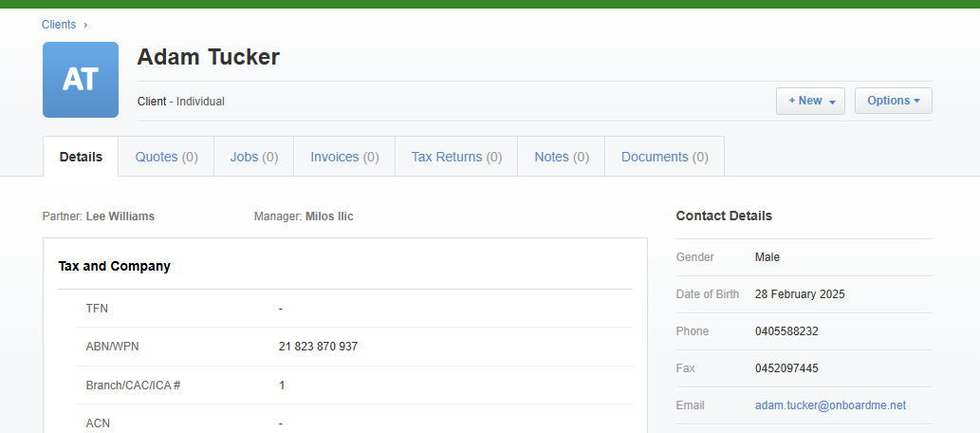Go back to Clients via breadcrumb
Viewport: 980px width, 433px height.
[x=59, y=25]
